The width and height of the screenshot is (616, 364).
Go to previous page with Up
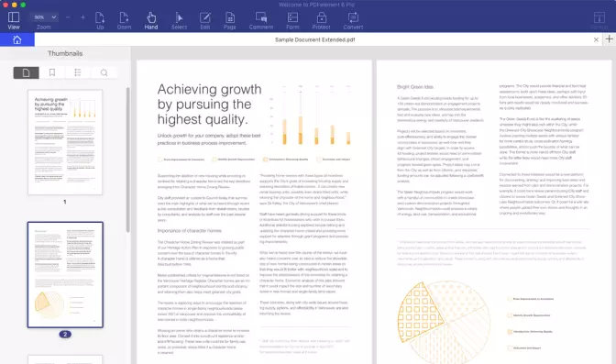pyautogui.click(x=100, y=20)
